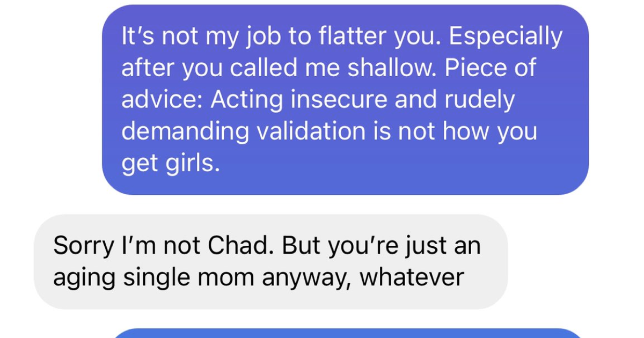Click the word "demanding" in blue bubble
644x338 pixels.
[x=185, y=133]
